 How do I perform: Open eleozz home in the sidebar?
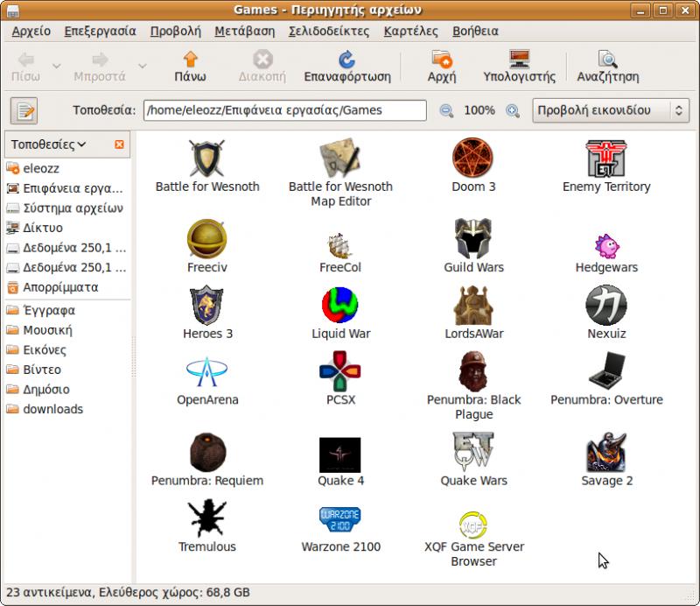pyautogui.click(x=67, y=168)
